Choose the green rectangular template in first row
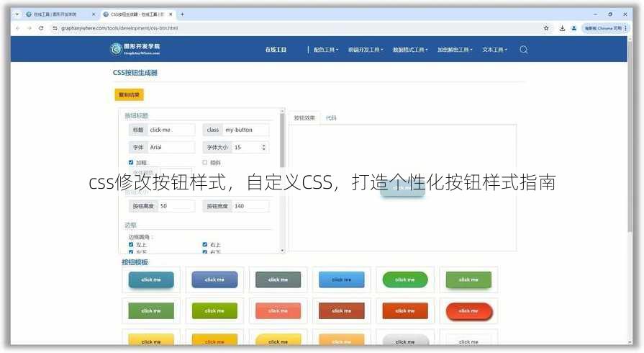Image resolution: width=644 pixels, height=353 pixels. (x=468, y=280)
